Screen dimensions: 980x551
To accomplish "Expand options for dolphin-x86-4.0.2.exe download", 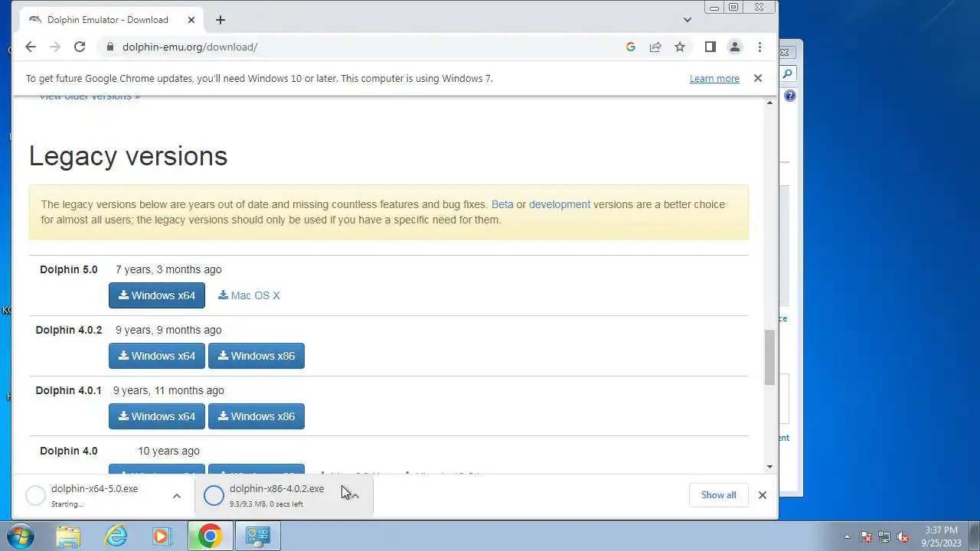I will [x=355, y=496].
